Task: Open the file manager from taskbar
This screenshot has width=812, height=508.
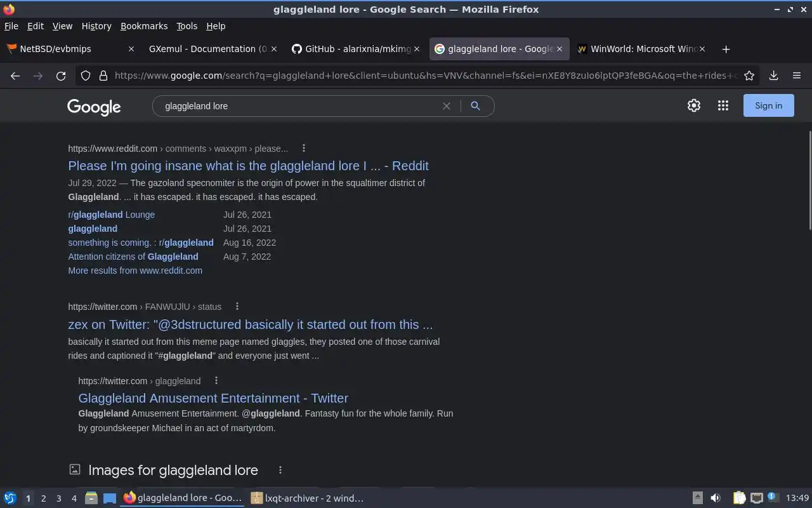Action: (x=91, y=498)
